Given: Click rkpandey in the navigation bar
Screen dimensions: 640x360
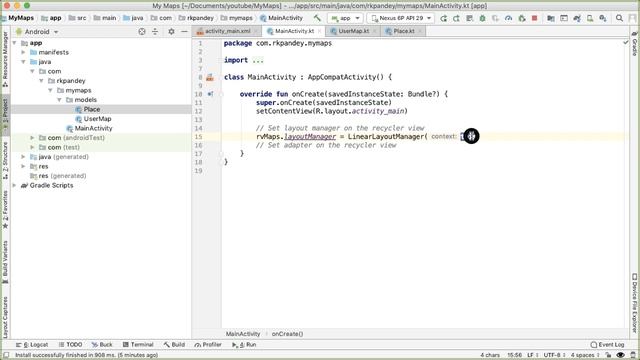Looking at the screenshot, I should point(196,18).
